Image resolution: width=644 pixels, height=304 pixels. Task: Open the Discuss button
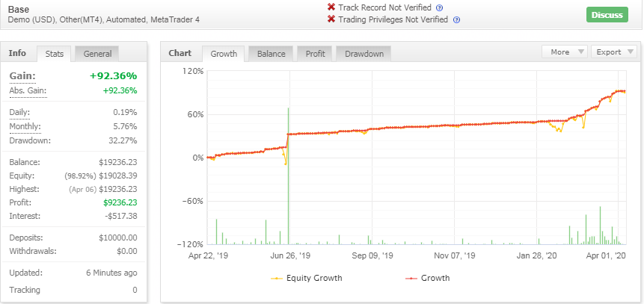pyautogui.click(x=607, y=15)
